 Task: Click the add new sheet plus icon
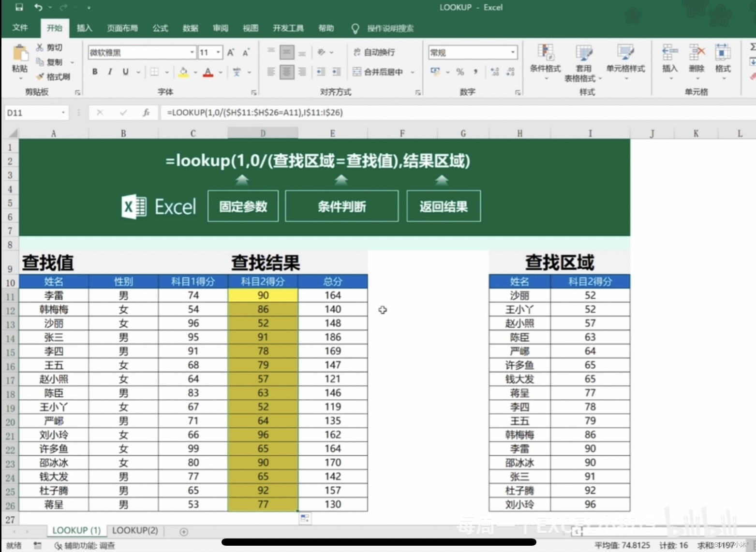pos(184,532)
